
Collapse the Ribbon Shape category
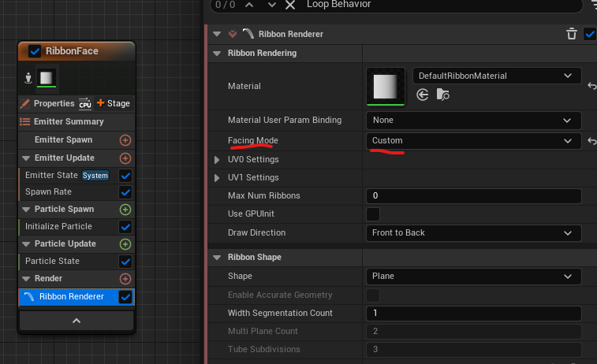tap(217, 258)
